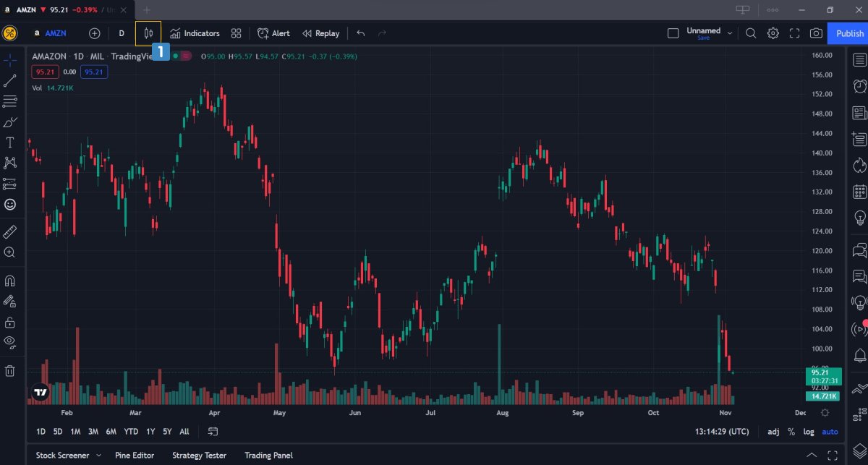The image size is (868, 465).
Task: Open Unnamed layout dropdown arrow
Action: [x=729, y=33]
